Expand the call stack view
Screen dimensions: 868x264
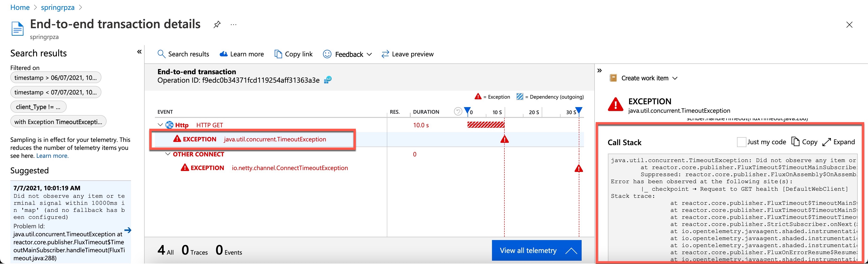[x=839, y=142]
